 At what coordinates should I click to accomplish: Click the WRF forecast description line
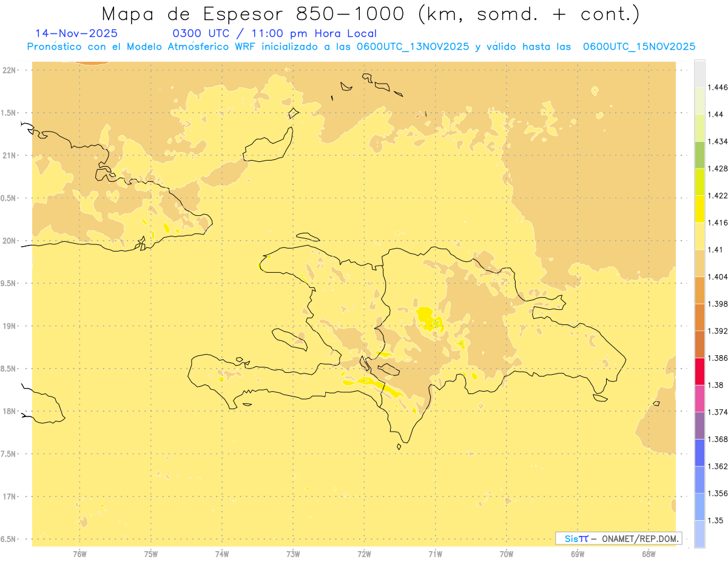pyautogui.click(x=361, y=47)
